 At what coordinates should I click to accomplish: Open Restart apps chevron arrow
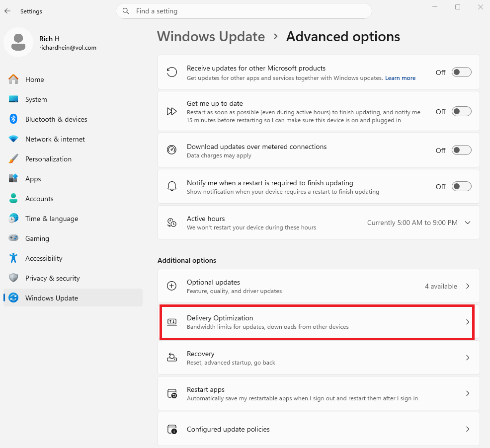[x=468, y=393]
